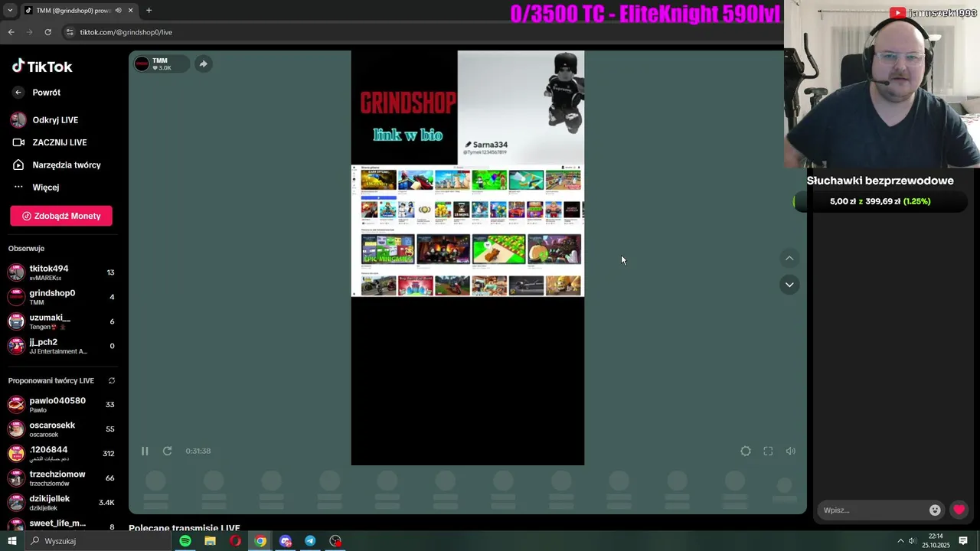980x551 pixels.
Task: Open clock showing 22:14
Action: point(935,541)
